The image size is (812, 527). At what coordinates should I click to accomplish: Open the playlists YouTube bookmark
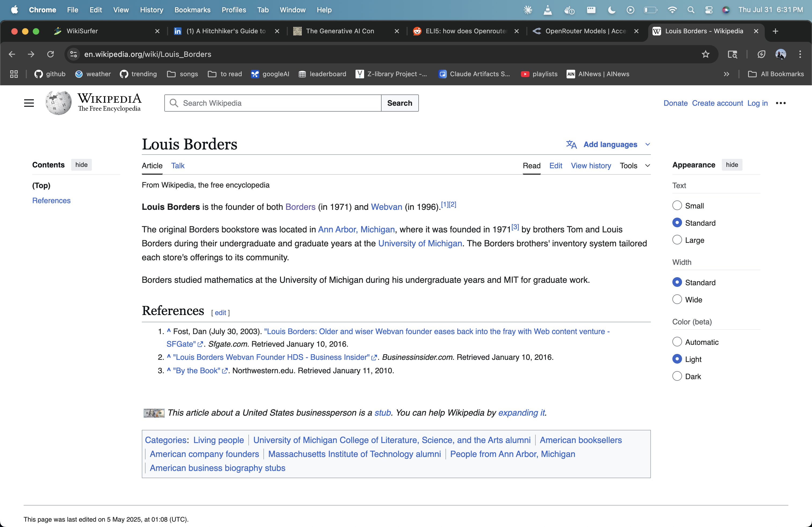(539, 74)
